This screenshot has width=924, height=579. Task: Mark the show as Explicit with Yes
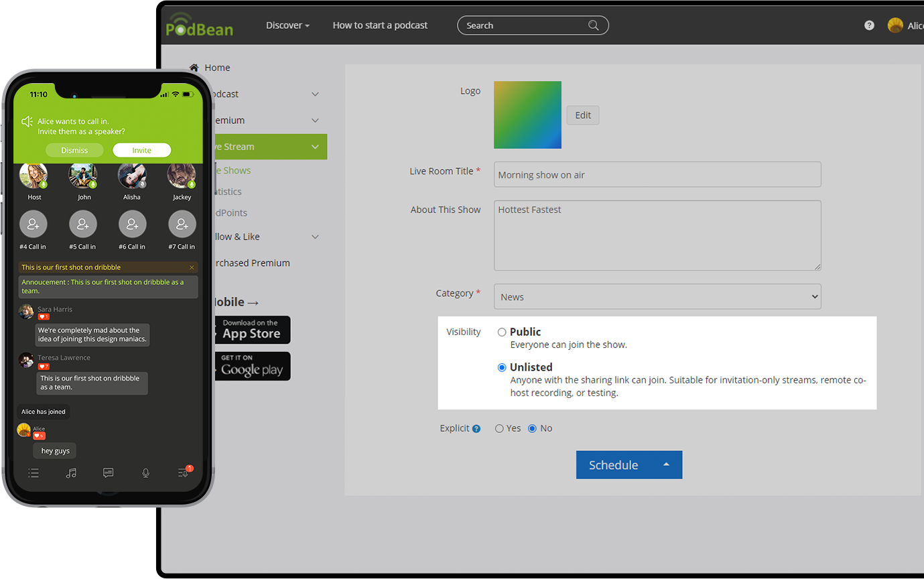[x=499, y=428]
